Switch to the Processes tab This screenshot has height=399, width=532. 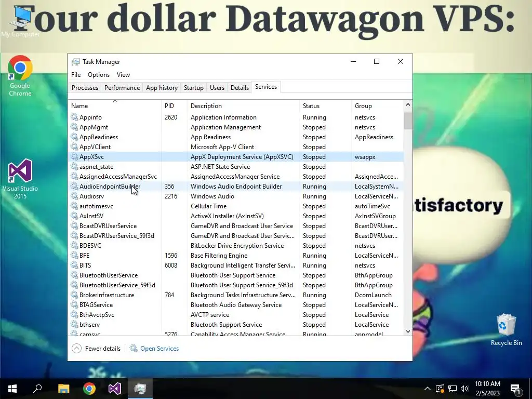coord(85,87)
